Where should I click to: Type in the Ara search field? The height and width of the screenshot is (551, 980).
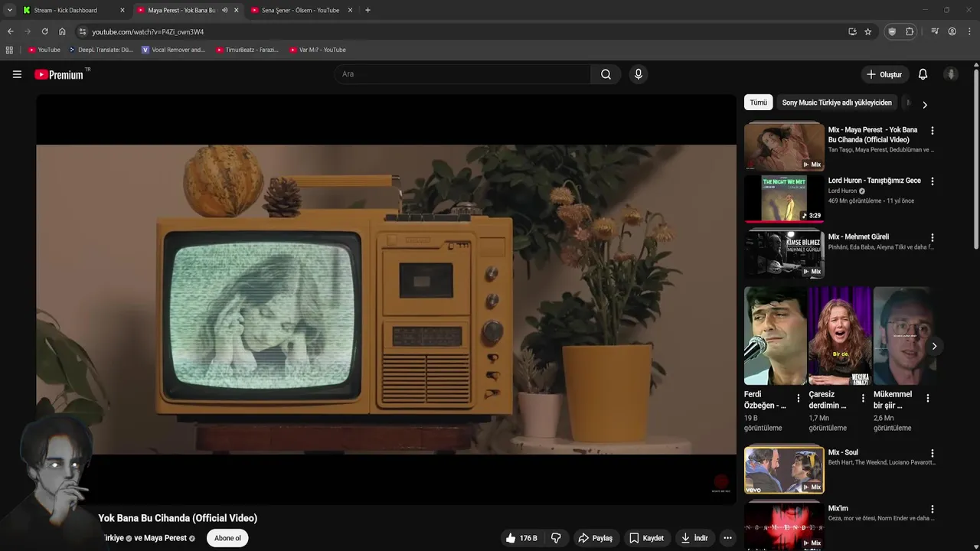point(462,74)
